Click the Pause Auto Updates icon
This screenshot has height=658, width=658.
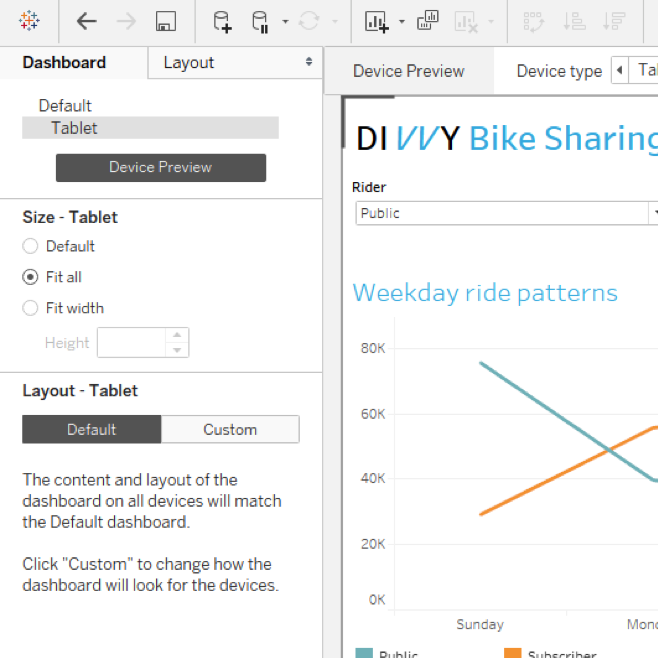[260, 21]
